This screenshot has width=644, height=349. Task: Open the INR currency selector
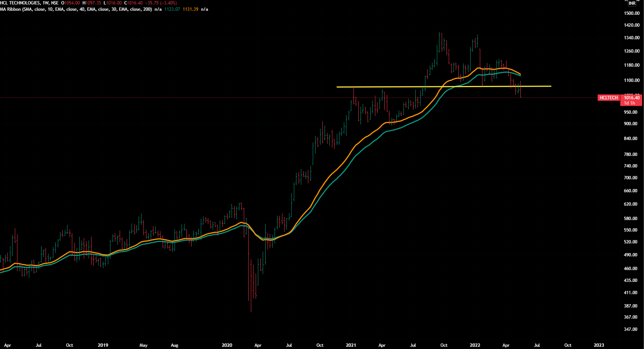point(632,3)
